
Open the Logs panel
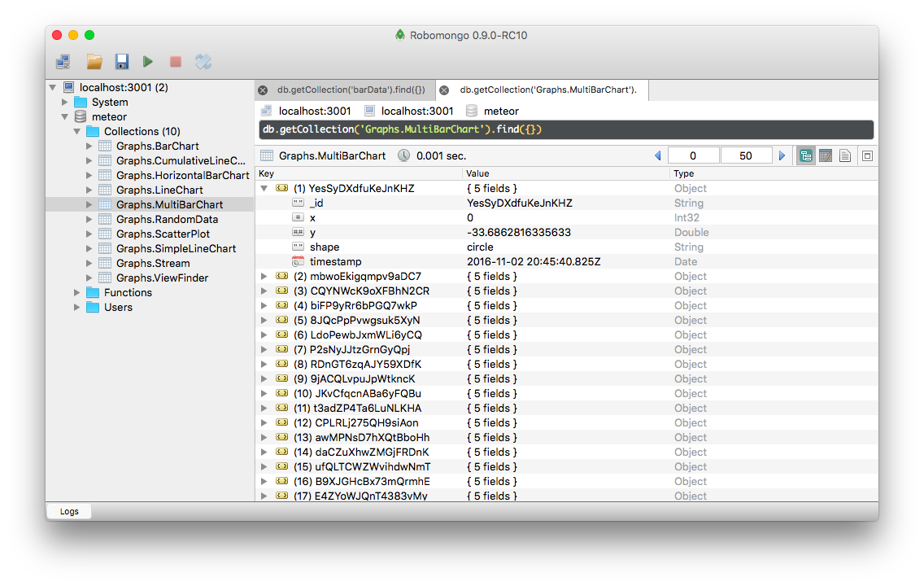pos(69,512)
